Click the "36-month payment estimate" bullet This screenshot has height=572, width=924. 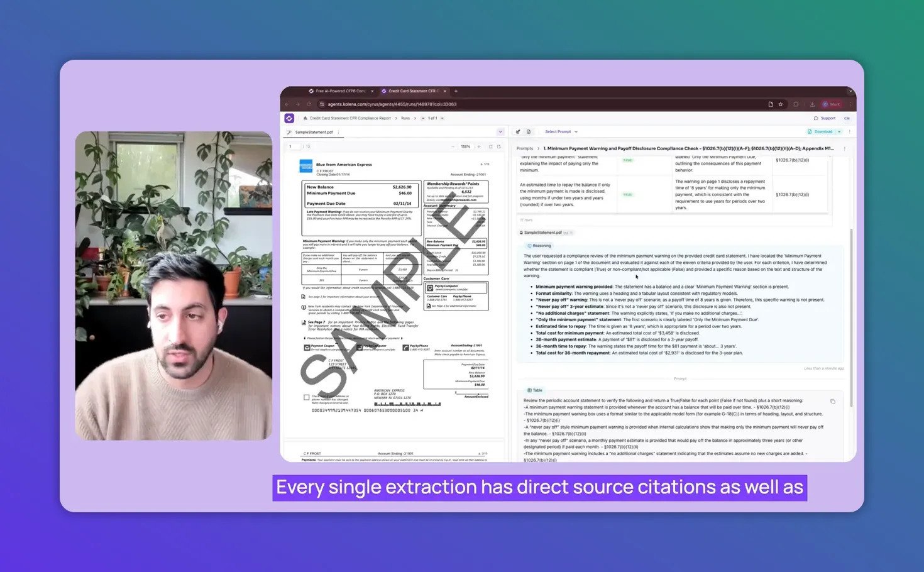(x=617, y=340)
